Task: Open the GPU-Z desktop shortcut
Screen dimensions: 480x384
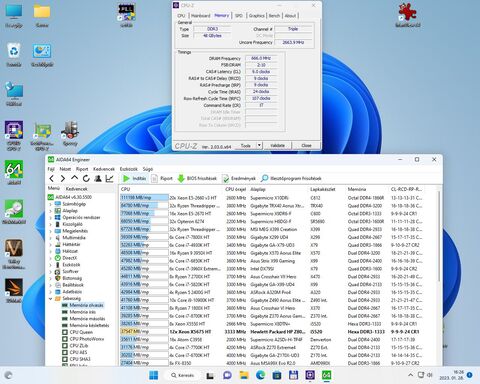Action: tap(42, 137)
